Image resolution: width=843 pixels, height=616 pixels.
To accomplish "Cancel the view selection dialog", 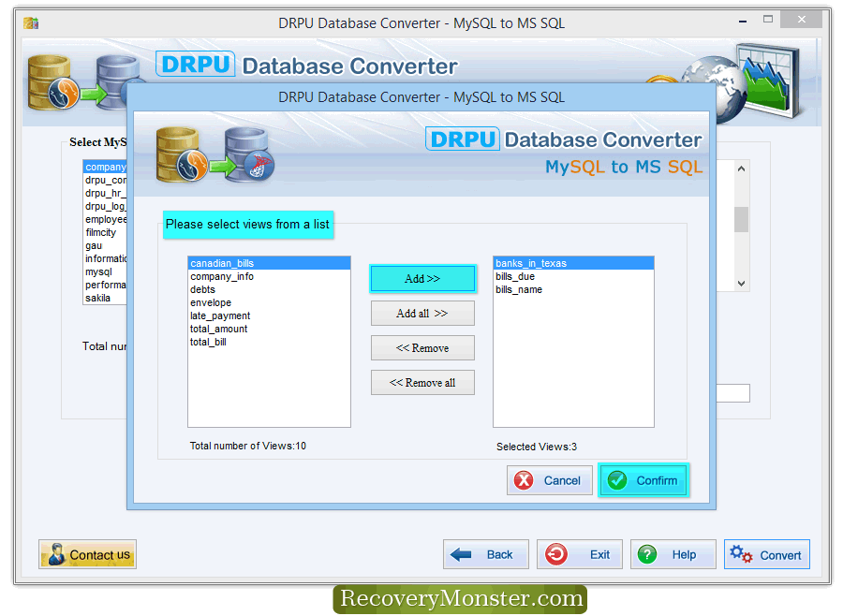I will click(550, 480).
